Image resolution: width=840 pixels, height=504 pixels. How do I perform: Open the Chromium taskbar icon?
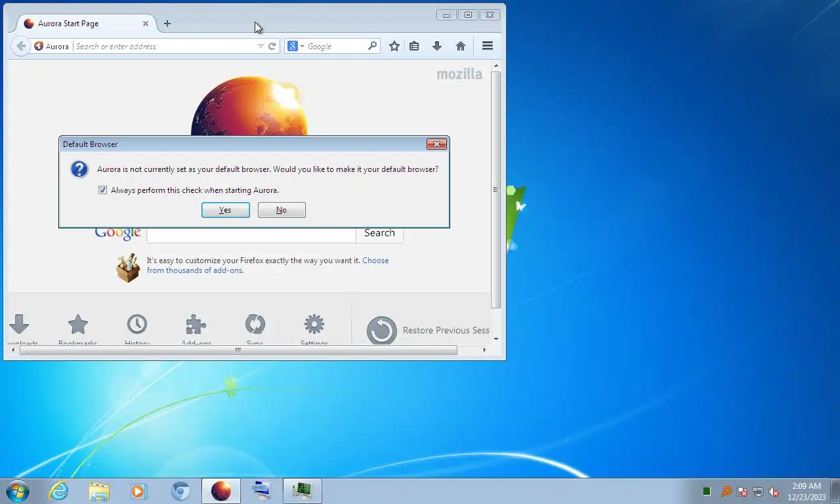click(180, 491)
